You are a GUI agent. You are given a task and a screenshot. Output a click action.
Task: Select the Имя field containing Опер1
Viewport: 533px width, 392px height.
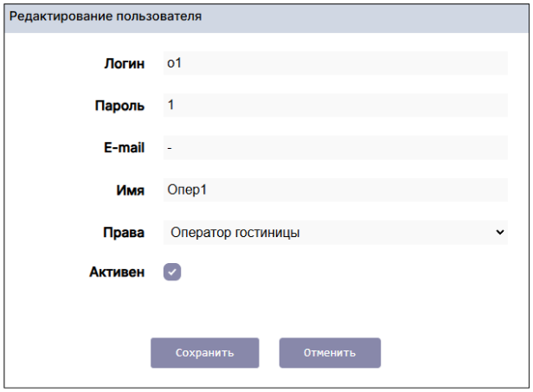334,190
